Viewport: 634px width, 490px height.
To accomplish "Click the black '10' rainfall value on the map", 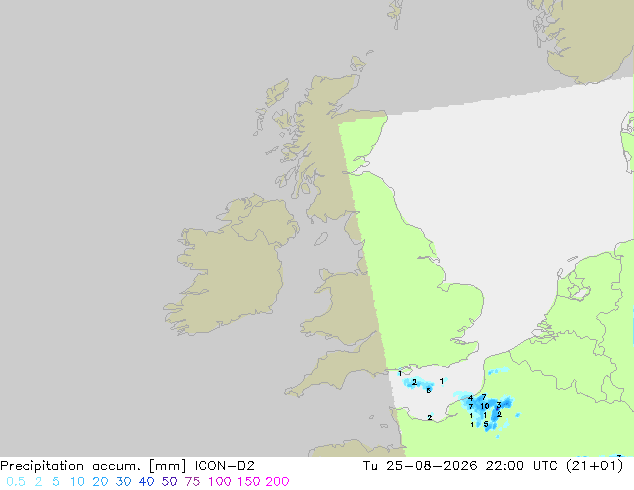I will (485, 406).
